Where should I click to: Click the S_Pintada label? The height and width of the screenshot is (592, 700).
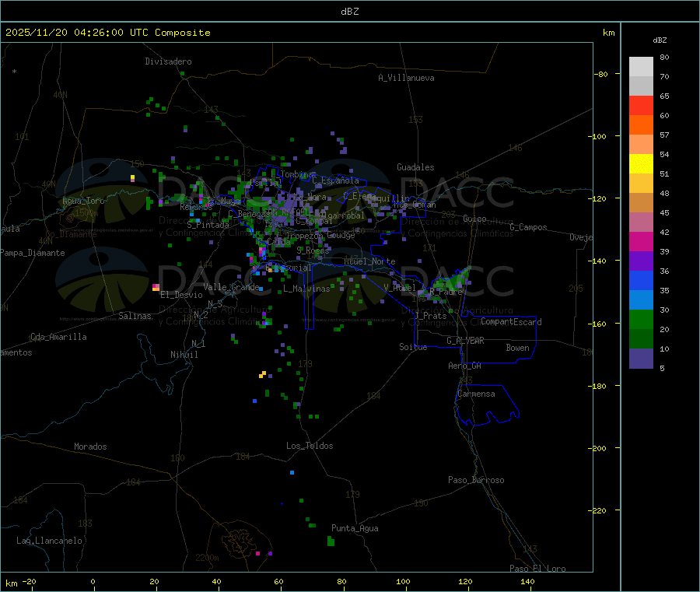[208, 225]
